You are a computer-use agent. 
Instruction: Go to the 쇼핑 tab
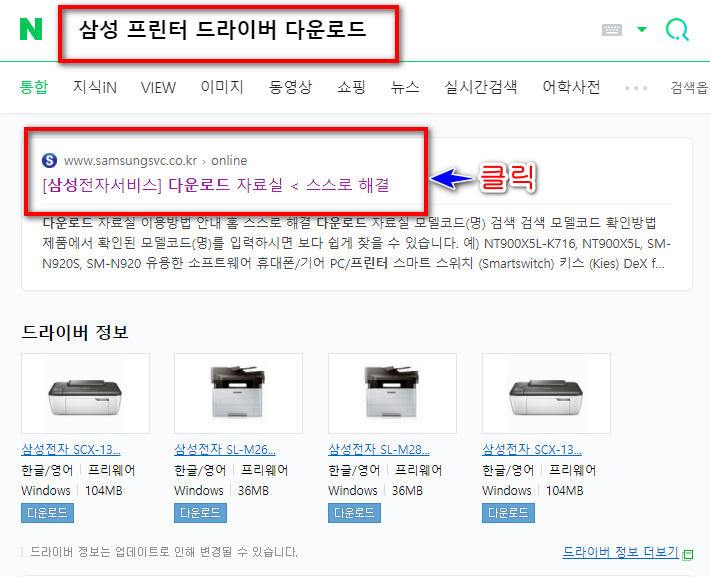pos(351,87)
